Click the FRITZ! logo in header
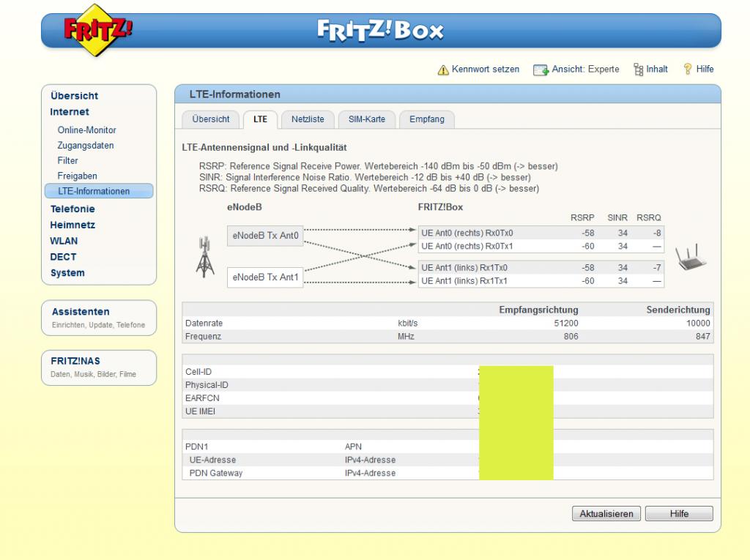 point(89,31)
